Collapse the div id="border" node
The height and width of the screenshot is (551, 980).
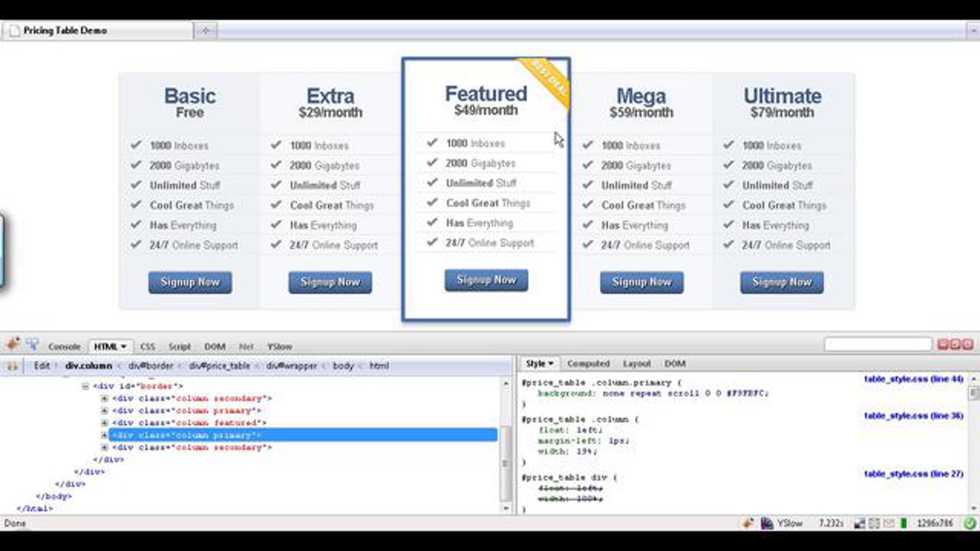pos(85,386)
